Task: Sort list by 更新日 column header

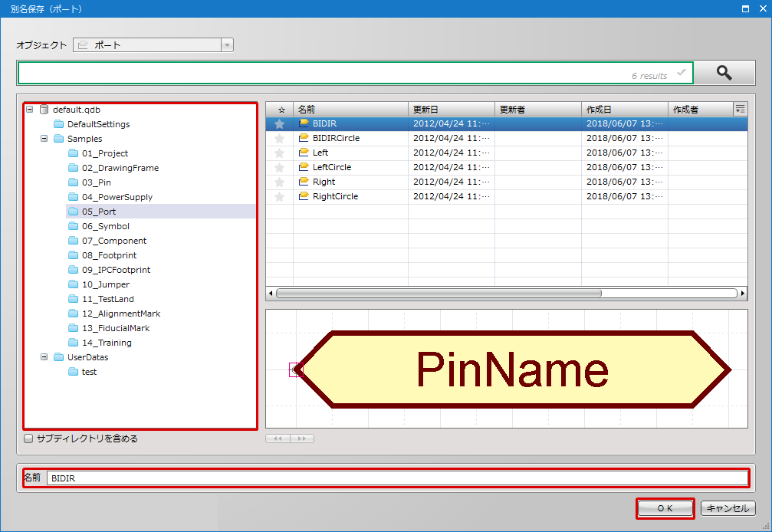Action: (x=451, y=110)
